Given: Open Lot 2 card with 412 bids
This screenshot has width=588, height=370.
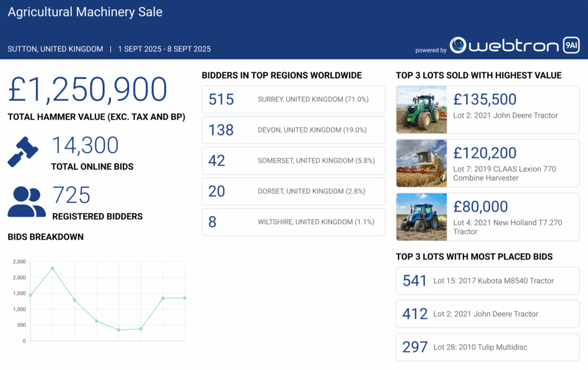Looking at the screenshot, I should [x=488, y=314].
